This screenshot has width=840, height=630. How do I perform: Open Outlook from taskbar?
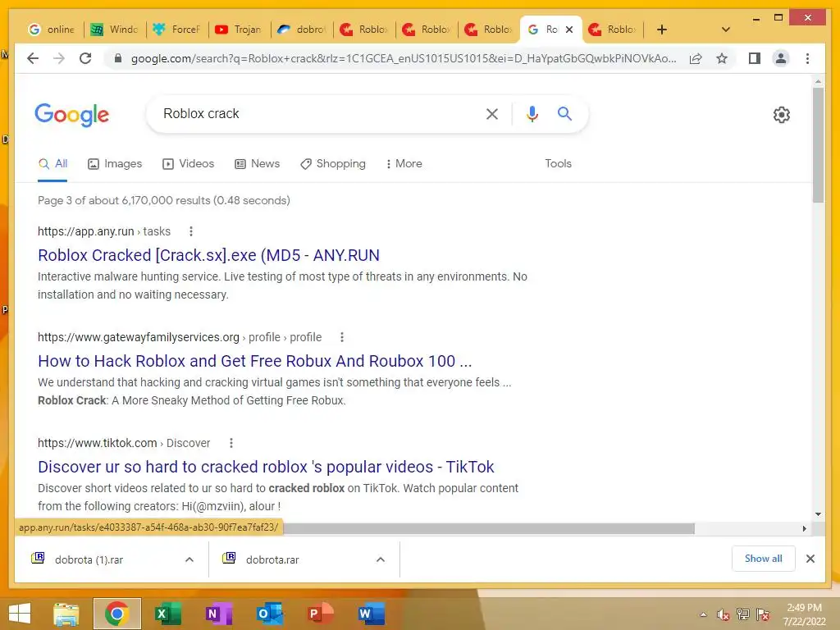click(x=269, y=614)
